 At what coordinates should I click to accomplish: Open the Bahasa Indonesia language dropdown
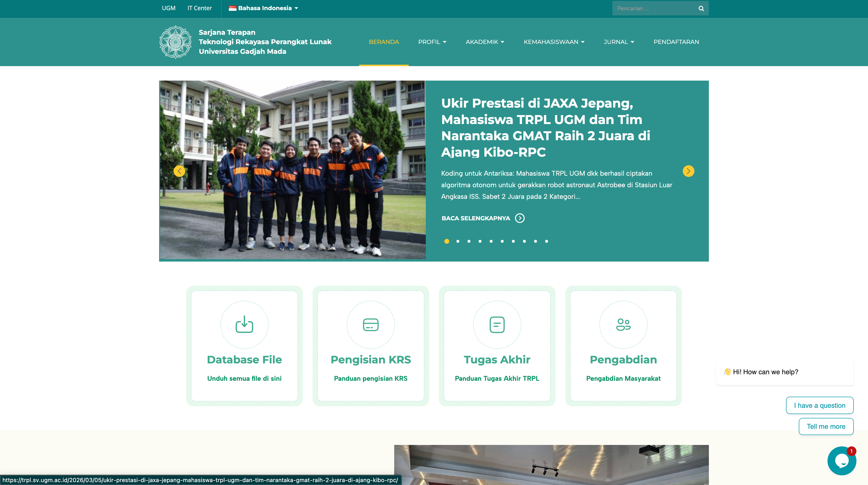(264, 8)
